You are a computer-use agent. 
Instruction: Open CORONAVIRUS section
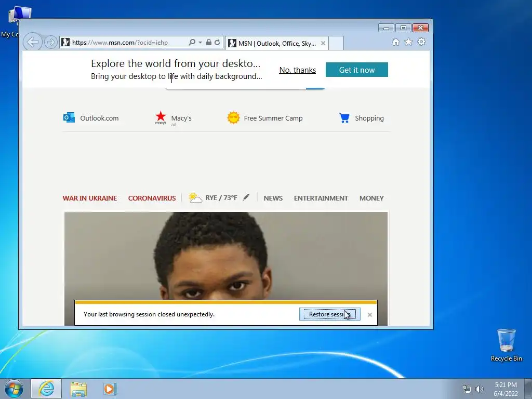coord(152,198)
